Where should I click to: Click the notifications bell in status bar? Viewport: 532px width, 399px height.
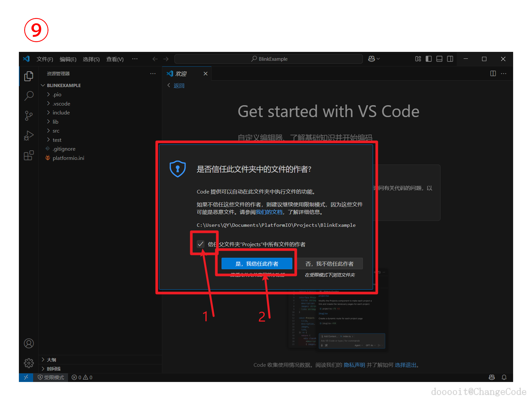(x=504, y=377)
